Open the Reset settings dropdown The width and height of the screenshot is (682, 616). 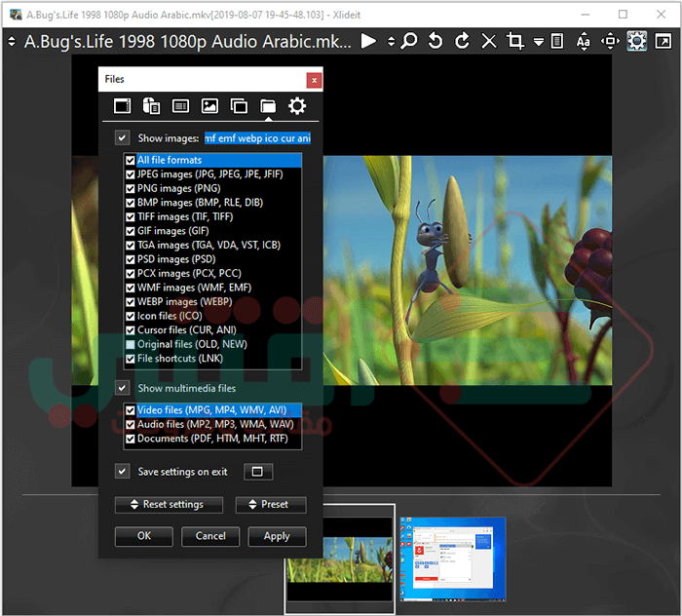point(169,505)
